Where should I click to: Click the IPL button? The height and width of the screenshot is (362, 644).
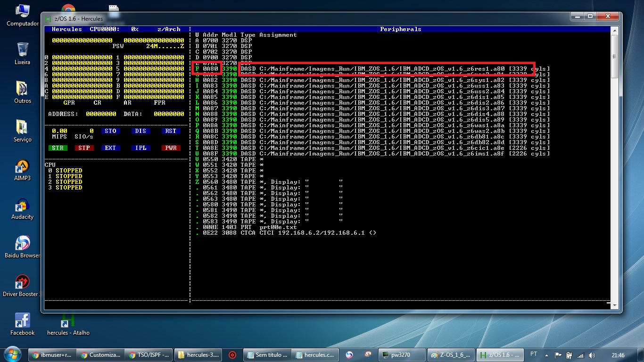(x=140, y=148)
